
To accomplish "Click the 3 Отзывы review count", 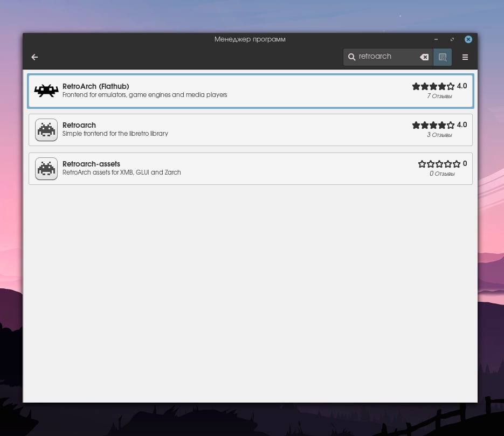I will [439, 135].
